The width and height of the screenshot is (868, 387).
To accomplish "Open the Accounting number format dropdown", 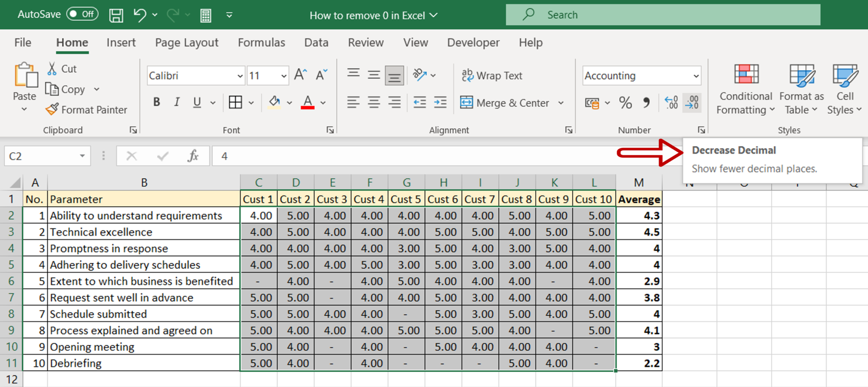I will [x=696, y=76].
